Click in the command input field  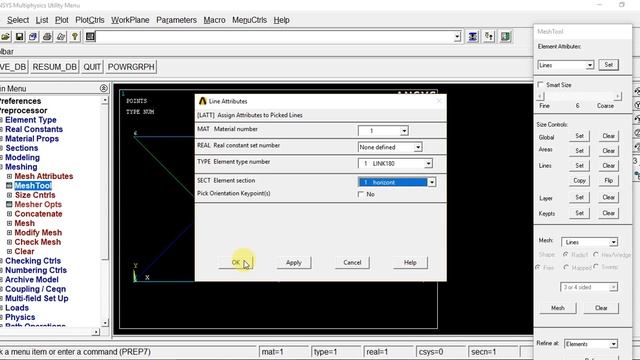pyautogui.click(x=275, y=37)
